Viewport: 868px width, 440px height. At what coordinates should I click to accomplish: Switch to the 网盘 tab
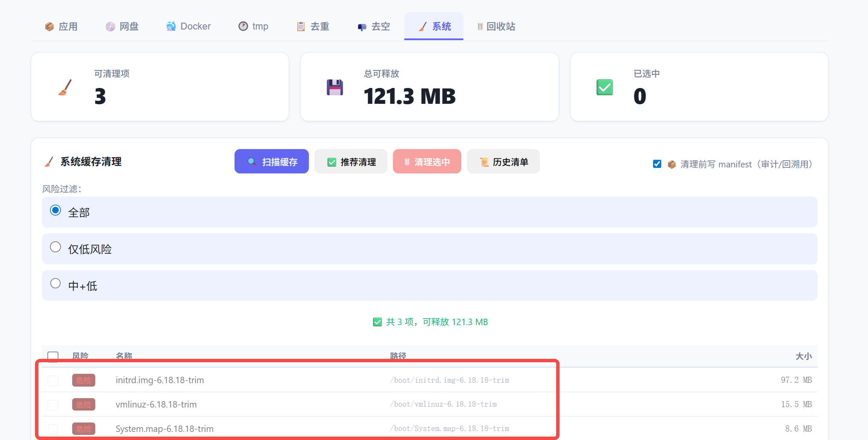tap(122, 26)
